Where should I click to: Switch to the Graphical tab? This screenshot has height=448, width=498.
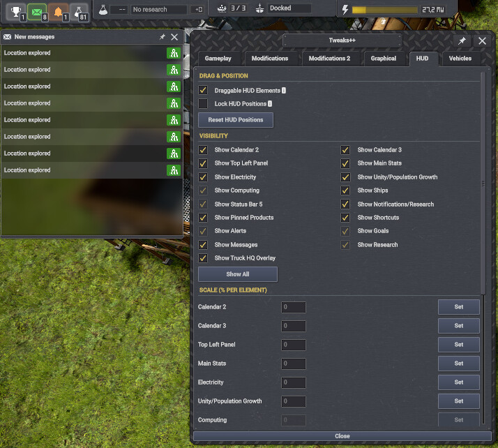click(x=384, y=59)
